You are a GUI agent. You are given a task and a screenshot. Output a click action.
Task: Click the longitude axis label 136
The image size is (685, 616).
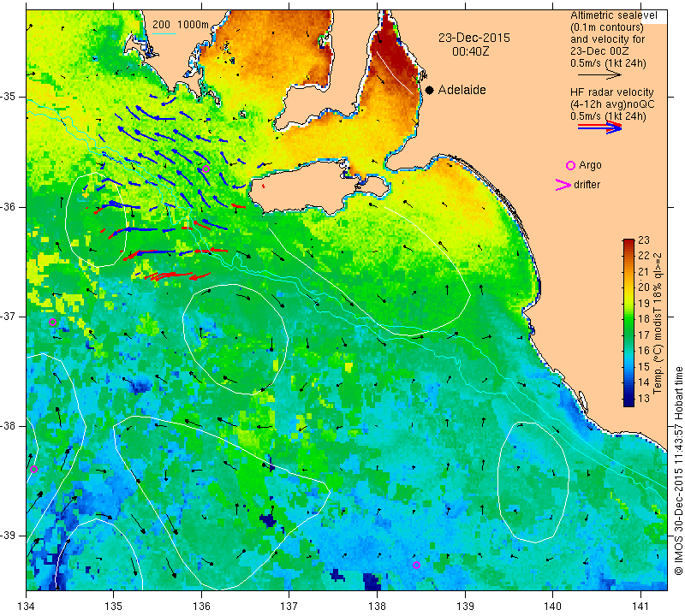pos(201,606)
